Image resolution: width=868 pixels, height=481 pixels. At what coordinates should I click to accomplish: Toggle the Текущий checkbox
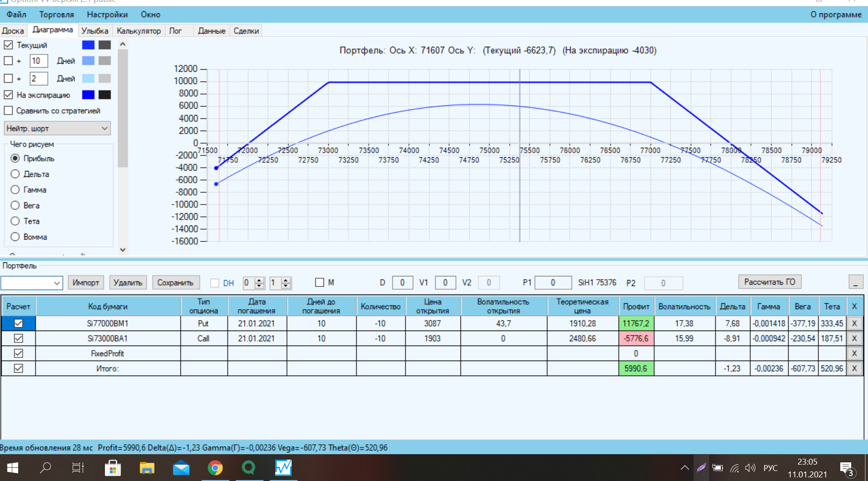(x=8, y=45)
